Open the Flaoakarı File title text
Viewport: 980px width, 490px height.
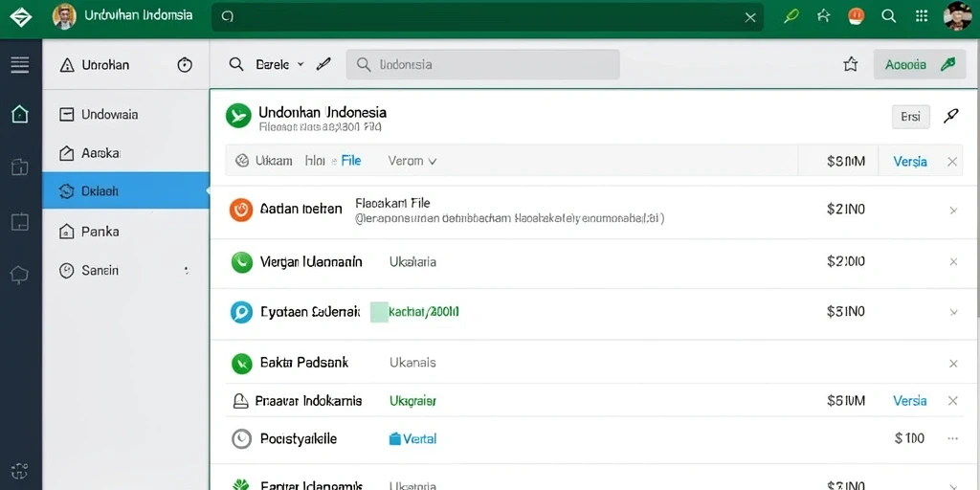392,203
